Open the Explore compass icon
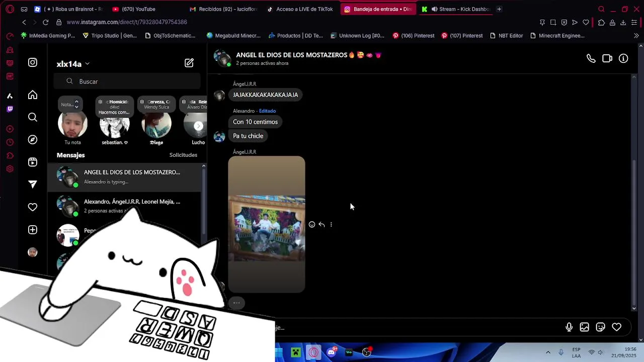Screen dimensions: 644x362 point(33,140)
